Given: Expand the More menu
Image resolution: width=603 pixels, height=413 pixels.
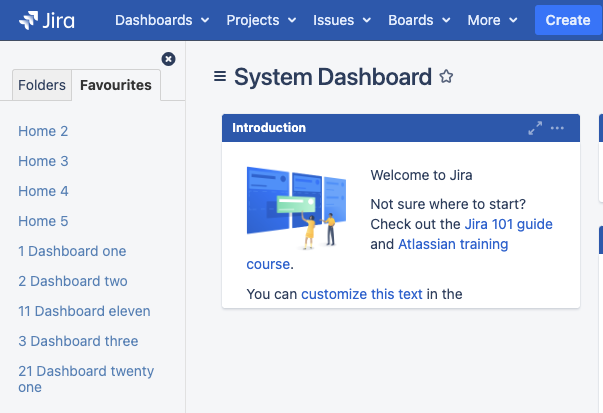Looking at the screenshot, I should pos(492,20).
